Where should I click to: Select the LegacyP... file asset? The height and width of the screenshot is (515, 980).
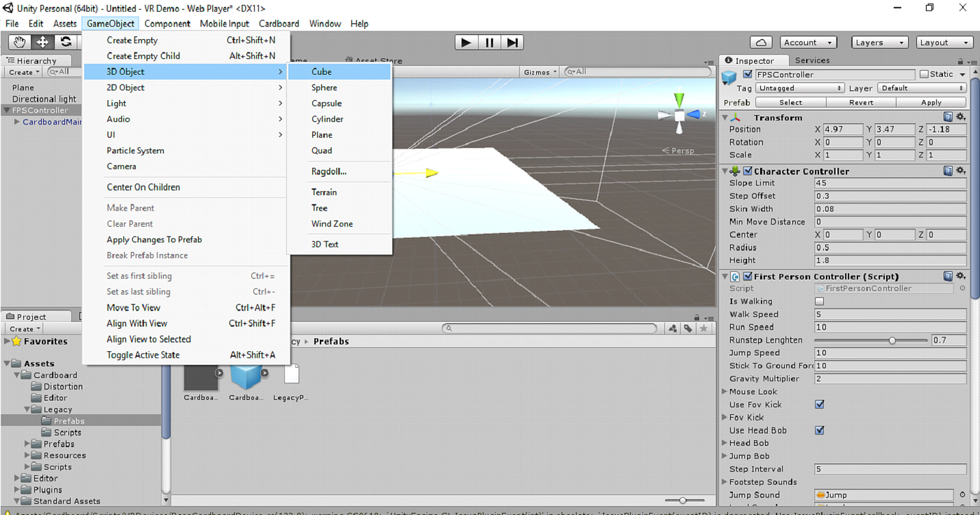point(291,375)
